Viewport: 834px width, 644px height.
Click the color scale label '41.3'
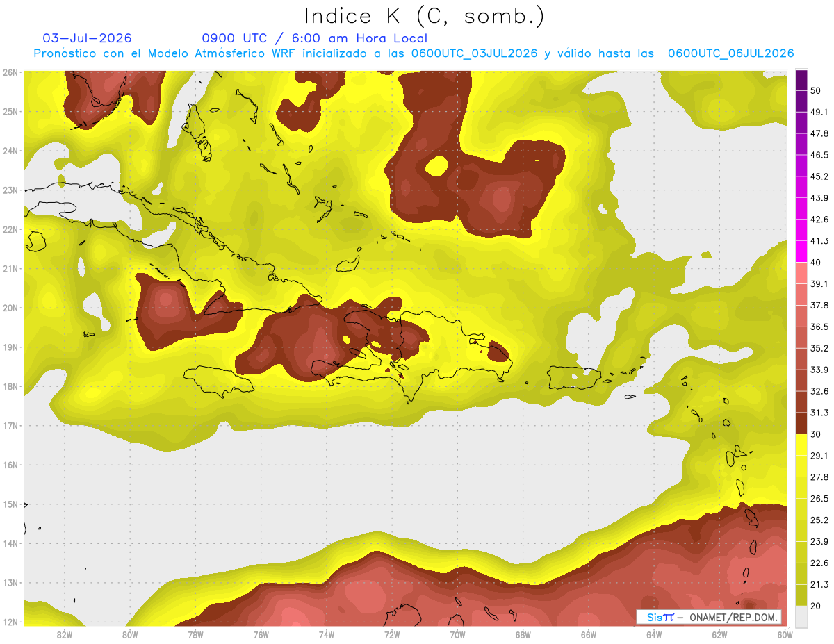819,241
